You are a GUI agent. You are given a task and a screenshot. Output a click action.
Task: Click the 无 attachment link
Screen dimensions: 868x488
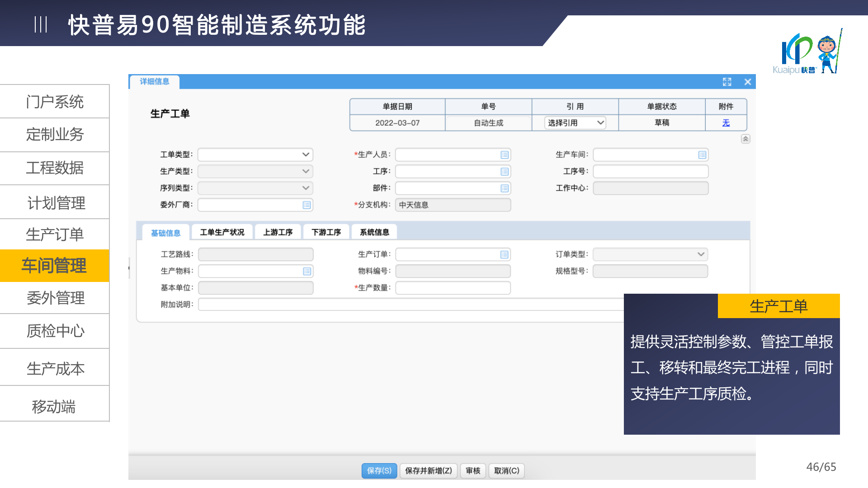point(726,123)
